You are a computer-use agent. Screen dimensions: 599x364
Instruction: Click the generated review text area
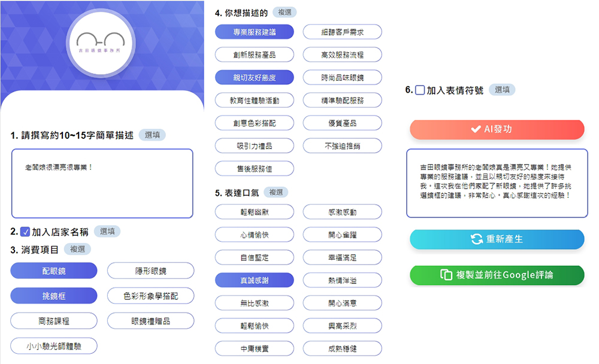click(x=497, y=183)
